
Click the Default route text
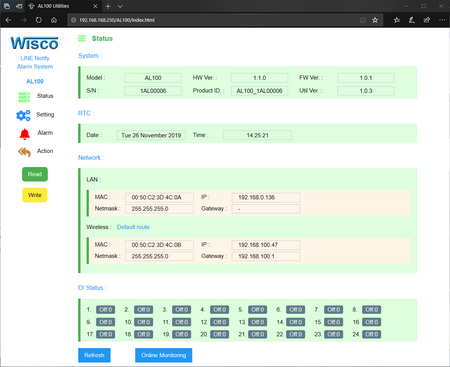[133, 227]
